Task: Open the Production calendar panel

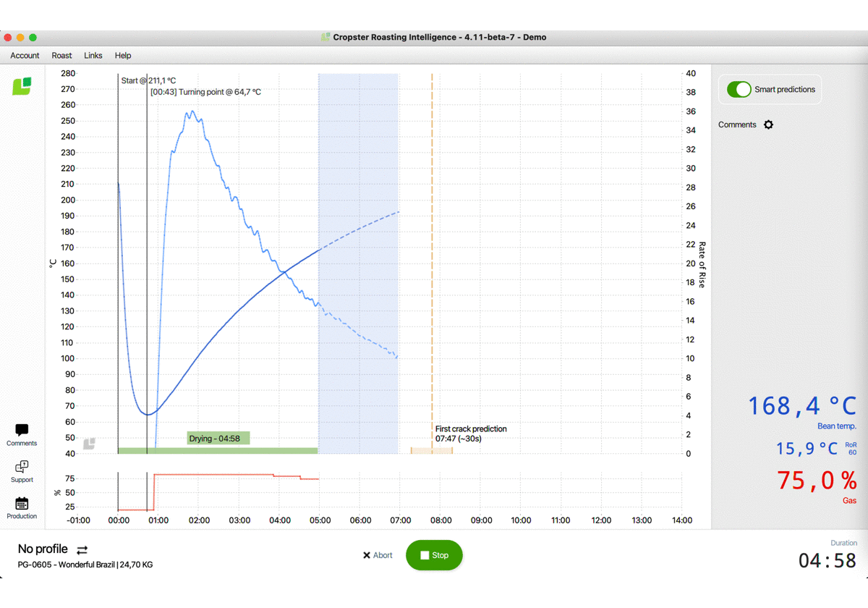Action: (x=22, y=508)
